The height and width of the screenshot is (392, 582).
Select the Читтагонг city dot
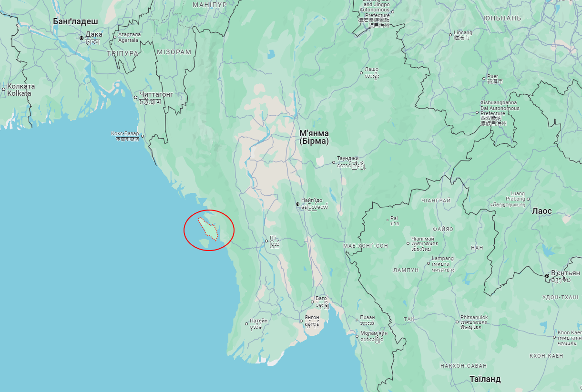tap(136, 98)
